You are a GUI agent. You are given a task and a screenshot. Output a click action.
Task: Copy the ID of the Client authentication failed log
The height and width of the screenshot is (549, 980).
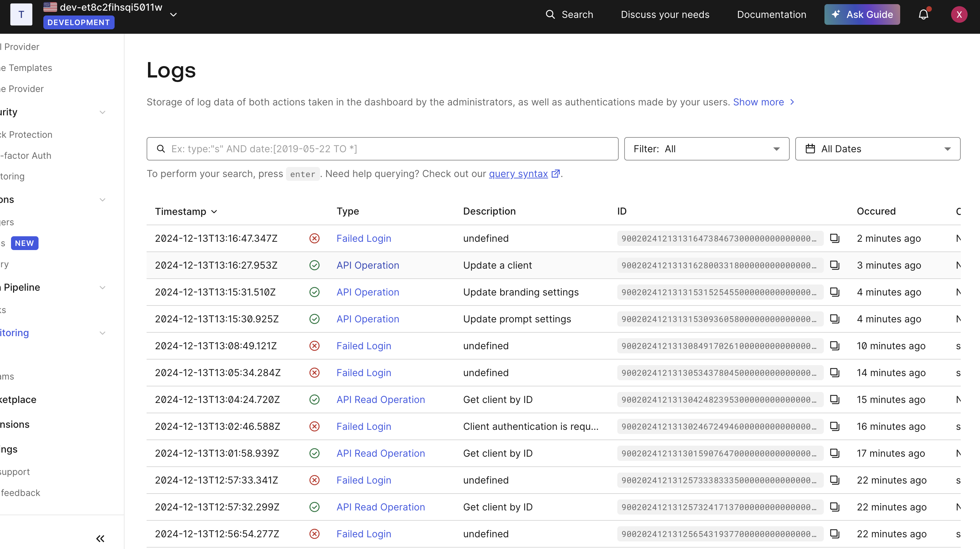(x=835, y=426)
